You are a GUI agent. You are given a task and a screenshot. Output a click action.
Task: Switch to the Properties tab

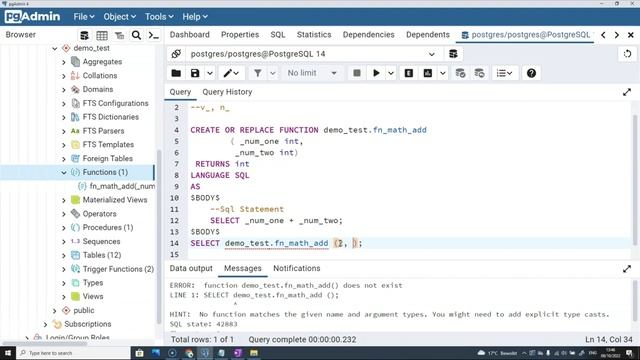[x=240, y=35]
